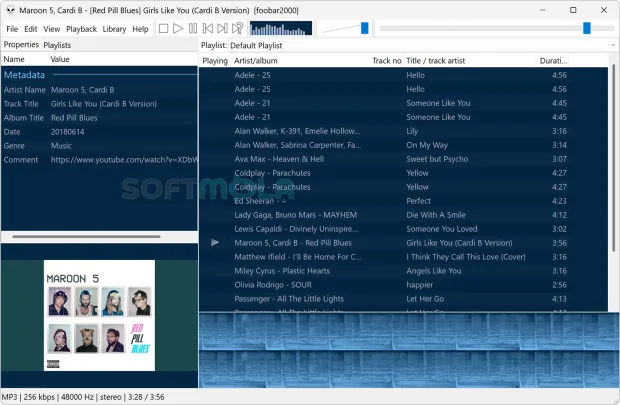The width and height of the screenshot is (620, 405).
Task: Click the Stop playback button
Action: pos(163,28)
